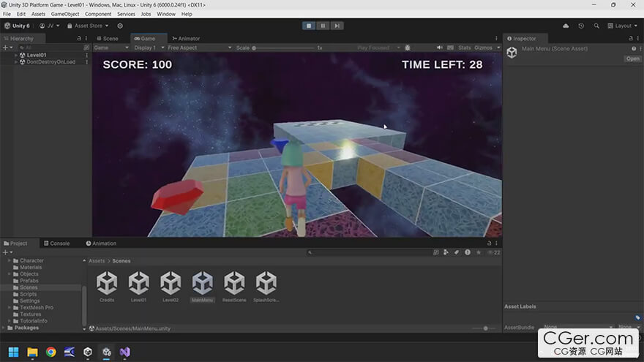Select the SplashScreen scene asset

click(266, 287)
